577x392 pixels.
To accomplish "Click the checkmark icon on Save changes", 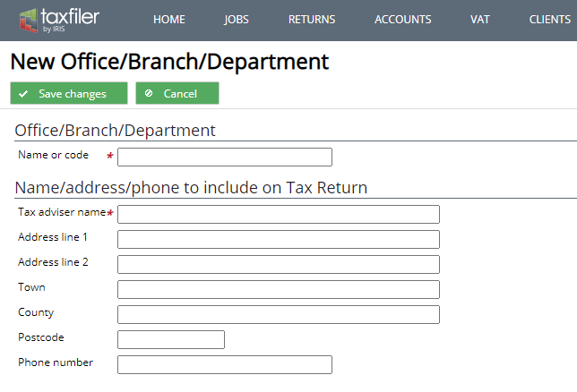I will (23, 94).
